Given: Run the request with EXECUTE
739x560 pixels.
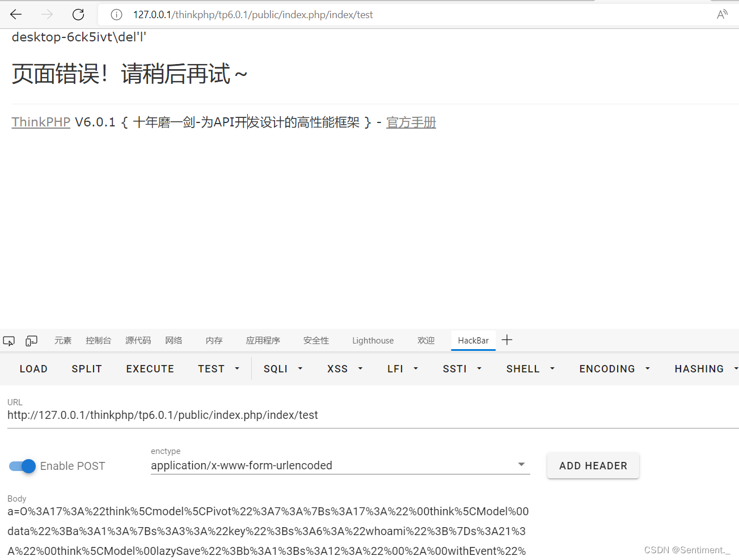Looking at the screenshot, I should (150, 369).
